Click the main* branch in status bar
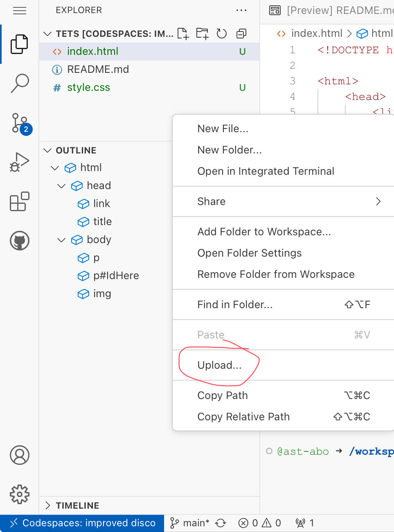This screenshot has height=532, width=394. click(191, 523)
